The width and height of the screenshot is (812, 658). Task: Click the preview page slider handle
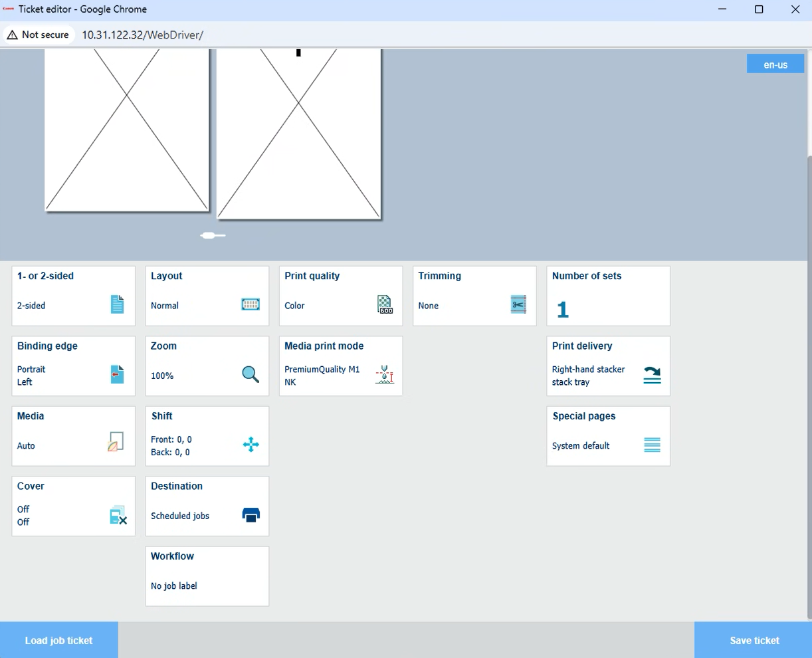tap(209, 235)
